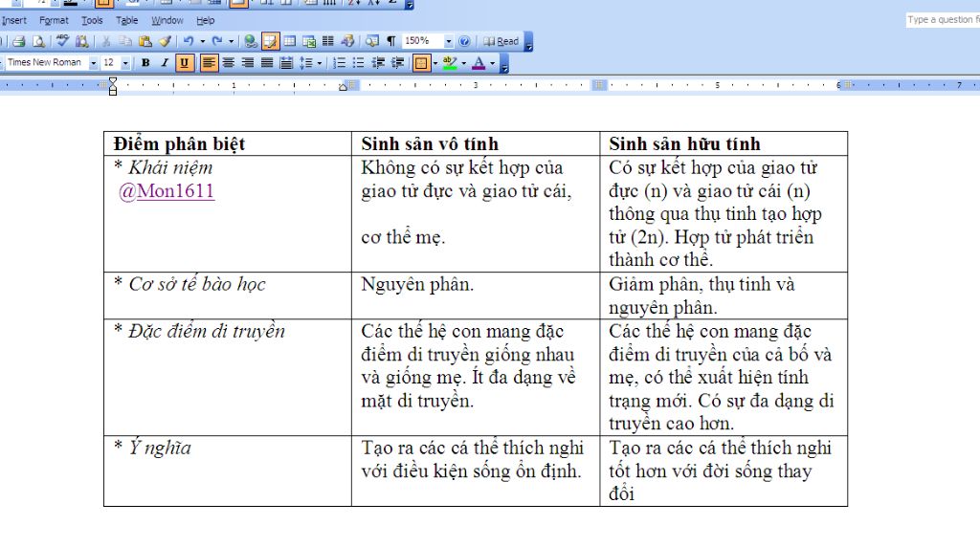Apply distributed alignment

click(x=286, y=62)
